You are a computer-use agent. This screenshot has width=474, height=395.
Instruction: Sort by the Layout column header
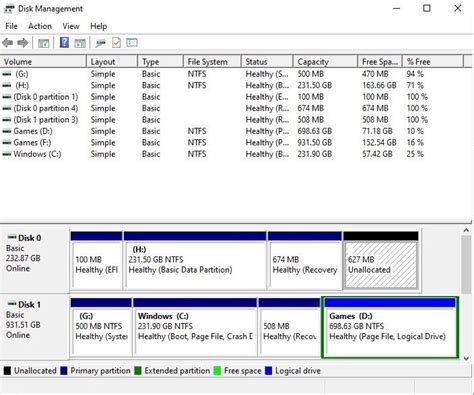click(x=112, y=62)
